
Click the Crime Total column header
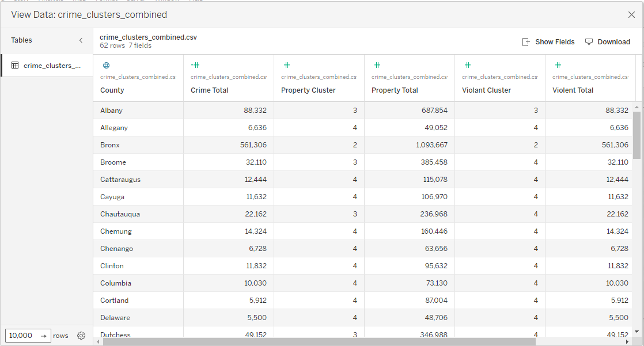pos(210,90)
